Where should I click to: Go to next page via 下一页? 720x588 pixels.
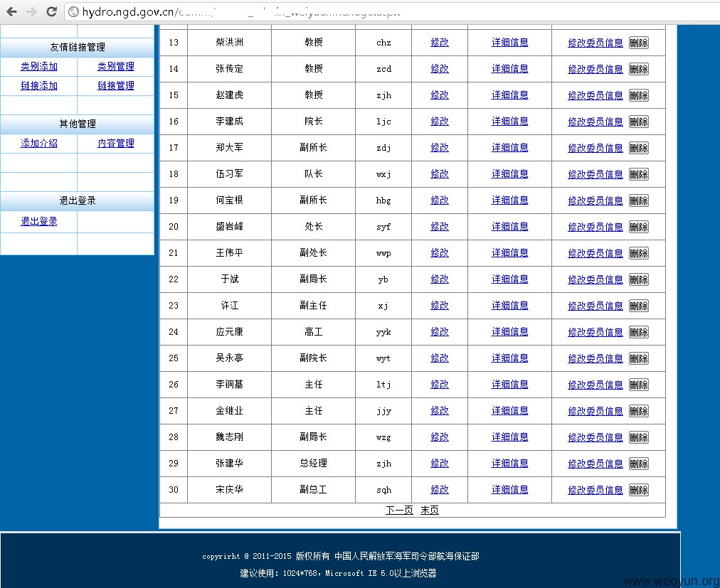400,510
